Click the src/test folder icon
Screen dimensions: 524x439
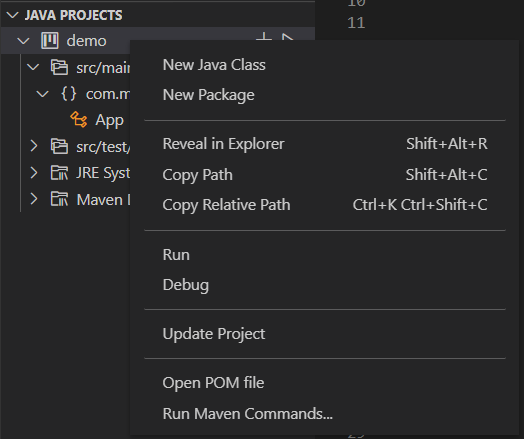point(59,146)
